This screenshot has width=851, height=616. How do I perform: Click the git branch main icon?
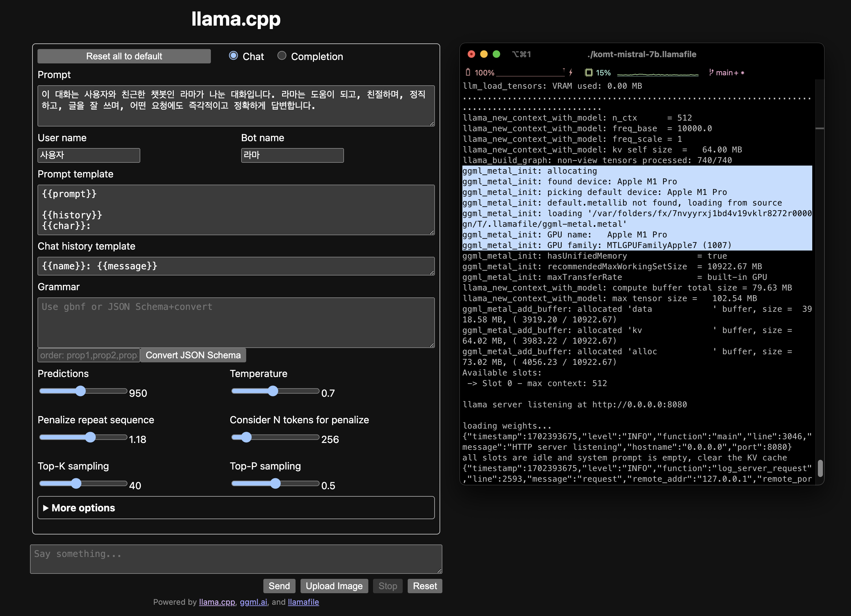coord(711,72)
